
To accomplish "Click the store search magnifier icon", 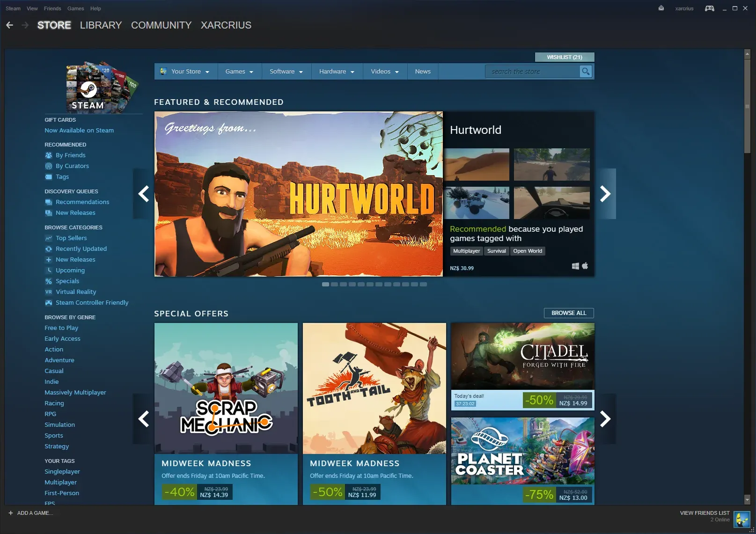I will [586, 71].
